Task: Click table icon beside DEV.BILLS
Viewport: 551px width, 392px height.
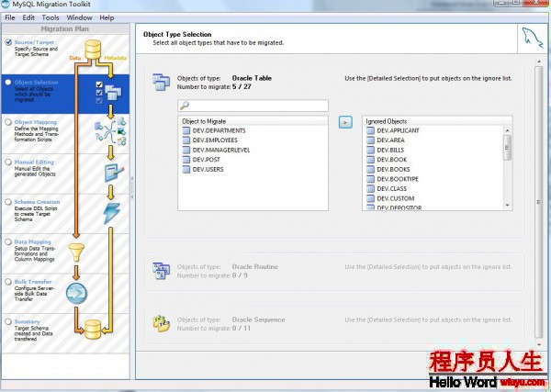Action: (x=371, y=150)
